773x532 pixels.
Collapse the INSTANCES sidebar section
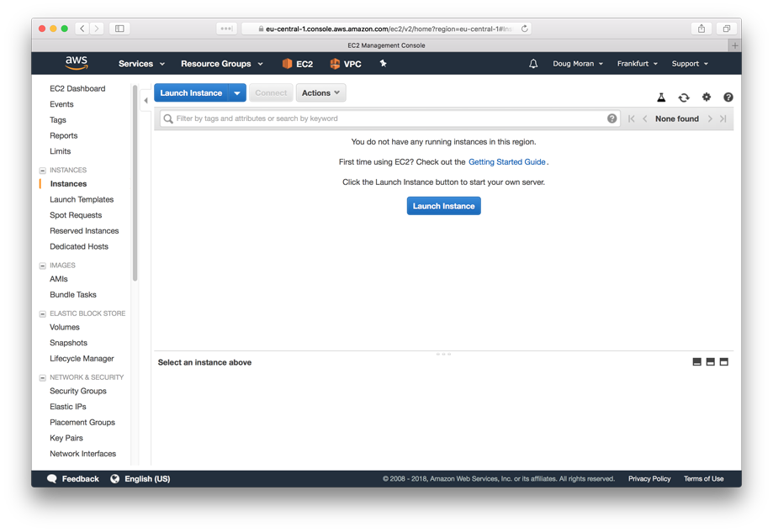coord(42,171)
